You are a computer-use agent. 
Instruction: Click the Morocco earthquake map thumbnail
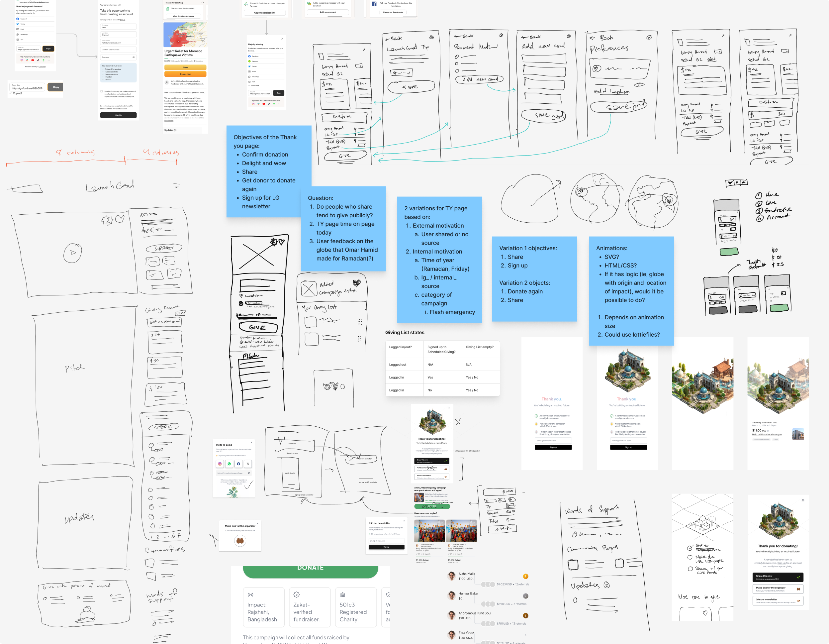click(185, 35)
